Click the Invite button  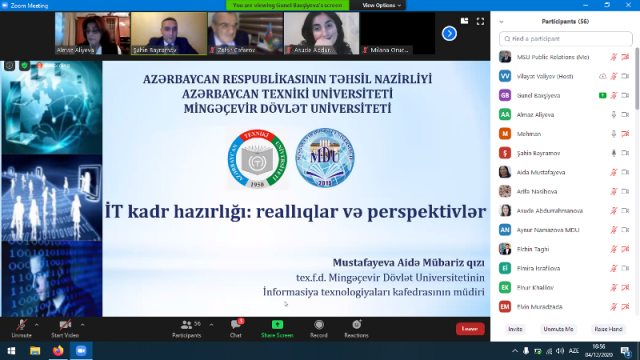(515, 329)
